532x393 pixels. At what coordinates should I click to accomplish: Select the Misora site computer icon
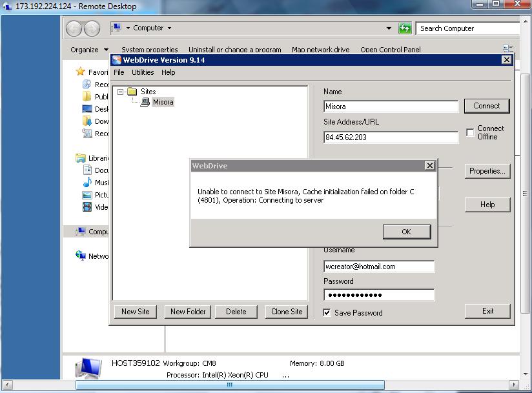pyautogui.click(x=145, y=102)
